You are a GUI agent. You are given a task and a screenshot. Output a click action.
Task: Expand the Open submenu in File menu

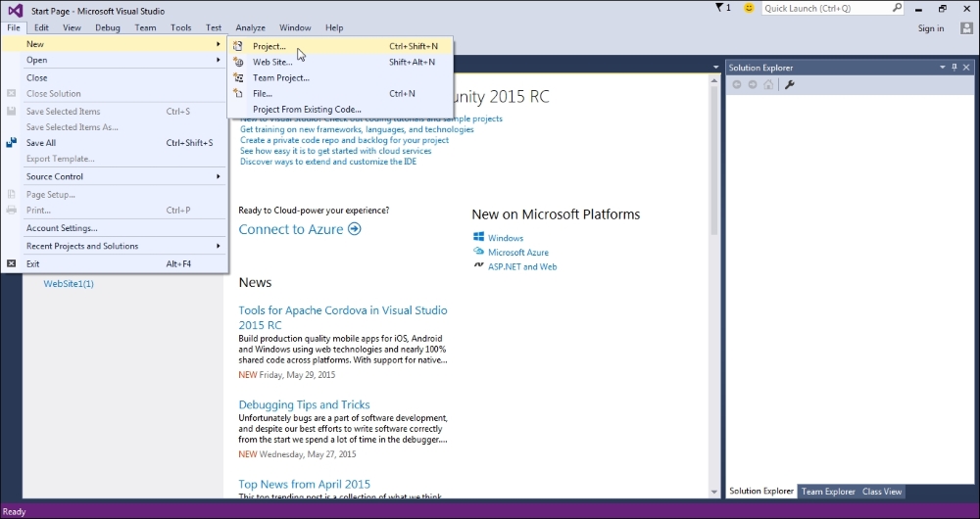[x=219, y=60]
